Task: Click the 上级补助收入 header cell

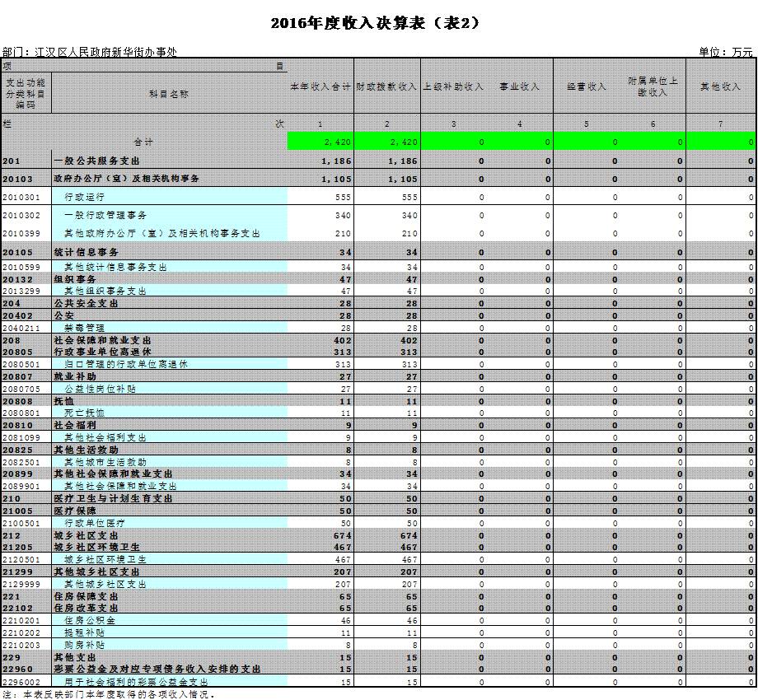Action: (x=453, y=86)
